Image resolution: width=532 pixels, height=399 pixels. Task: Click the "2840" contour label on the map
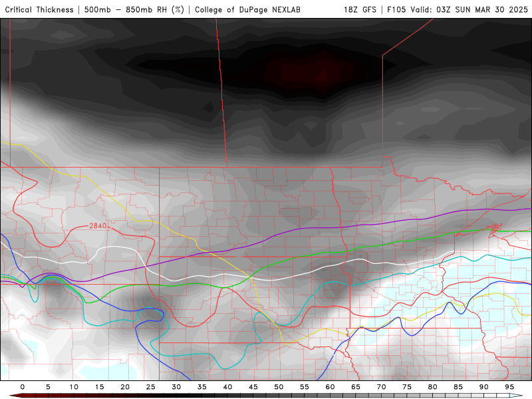[x=98, y=225]
